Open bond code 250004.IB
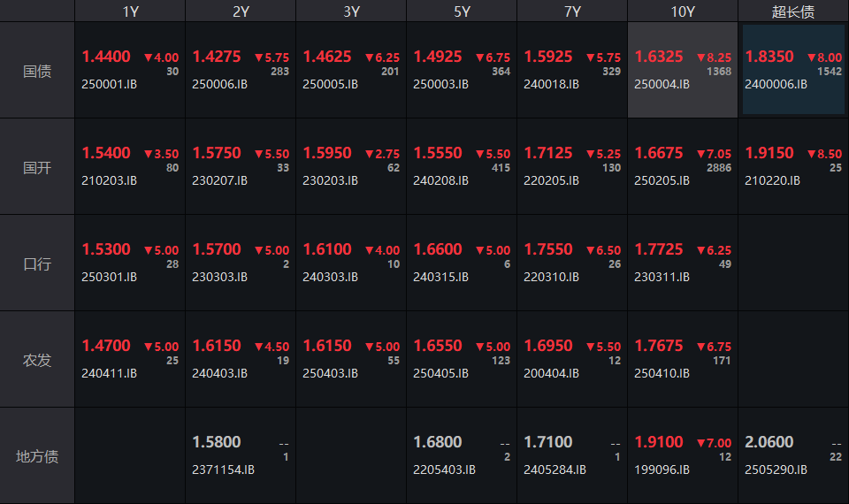This screenshot has width=849, height=504. tap(662, 84)
